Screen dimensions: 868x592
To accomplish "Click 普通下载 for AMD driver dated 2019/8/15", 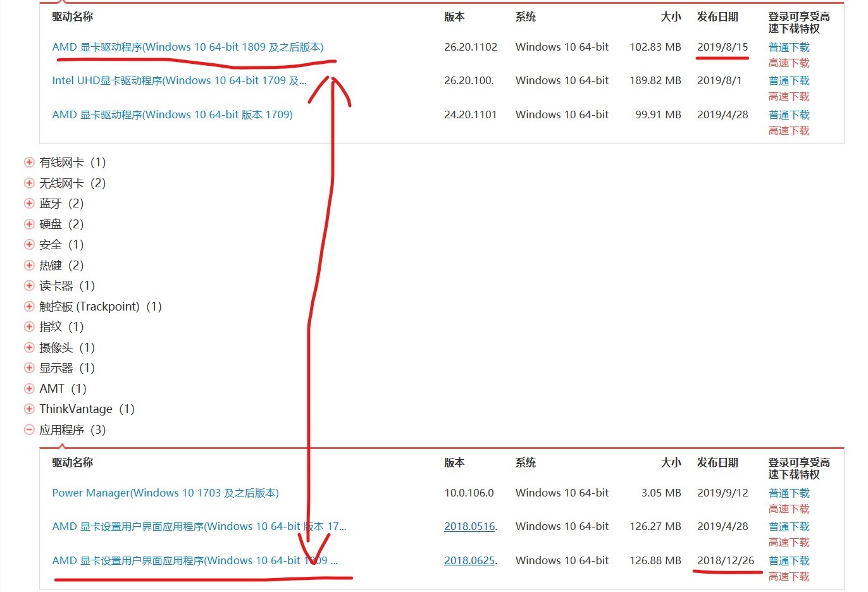I will click(789, 47).
